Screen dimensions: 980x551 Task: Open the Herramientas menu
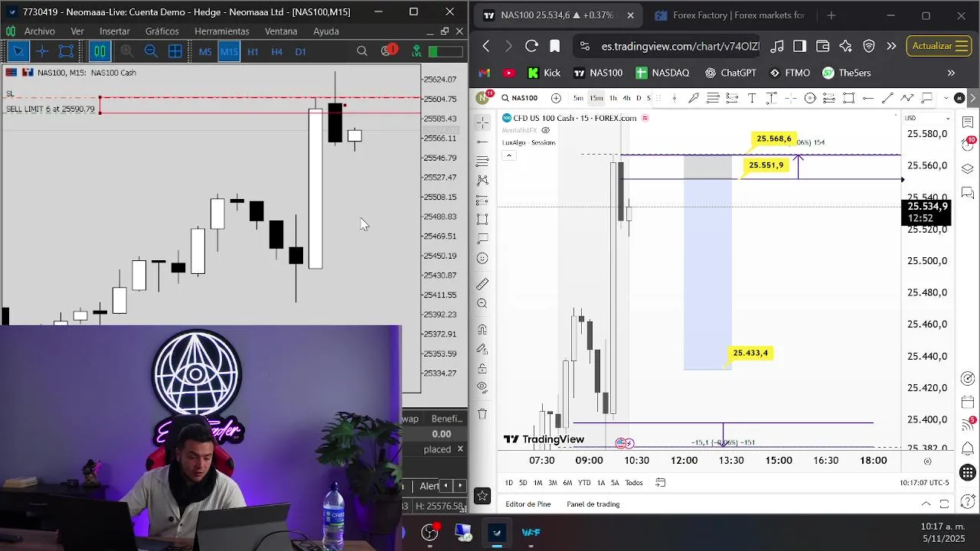pyautogui.click(x=222, y=31)
